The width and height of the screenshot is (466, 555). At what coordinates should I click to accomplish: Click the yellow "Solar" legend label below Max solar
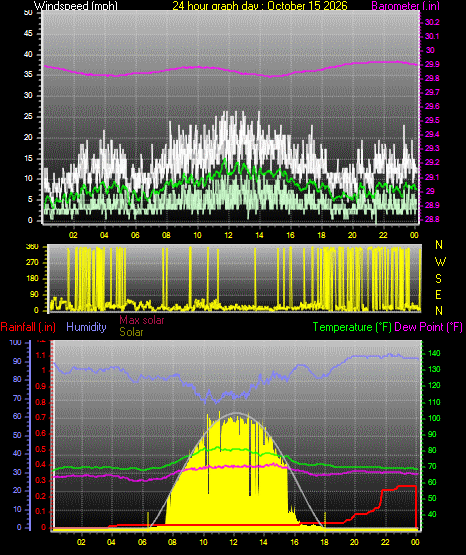[131, 332]
